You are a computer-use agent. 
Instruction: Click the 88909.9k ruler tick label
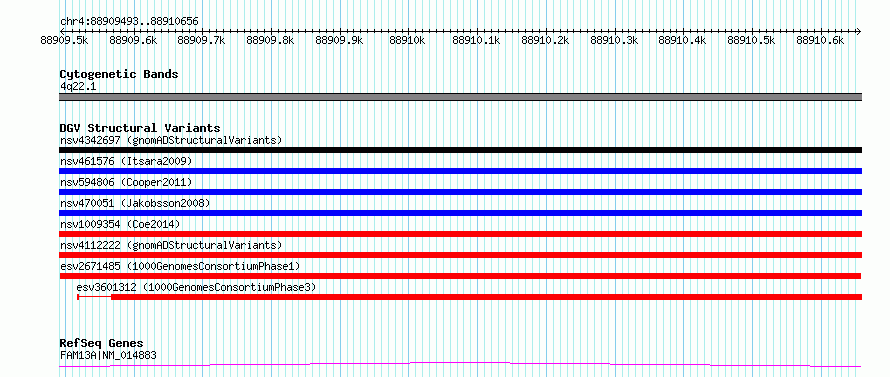pos(339,40)
